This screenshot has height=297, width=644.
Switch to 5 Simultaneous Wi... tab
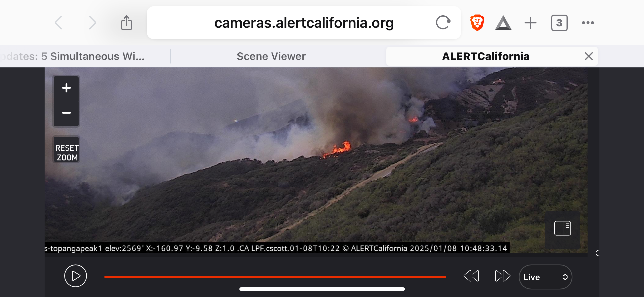click(x=73, y=56)
